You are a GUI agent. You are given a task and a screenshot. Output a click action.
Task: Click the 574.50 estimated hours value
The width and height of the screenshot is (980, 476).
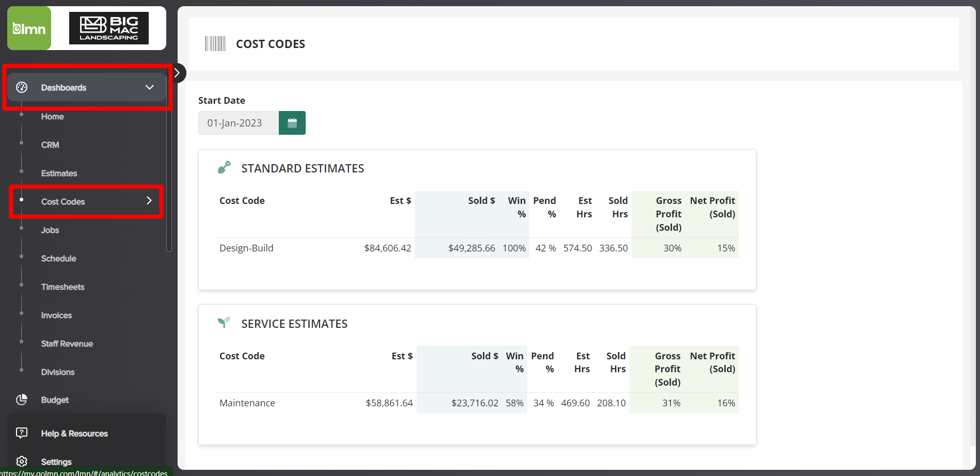coord(578,248)
